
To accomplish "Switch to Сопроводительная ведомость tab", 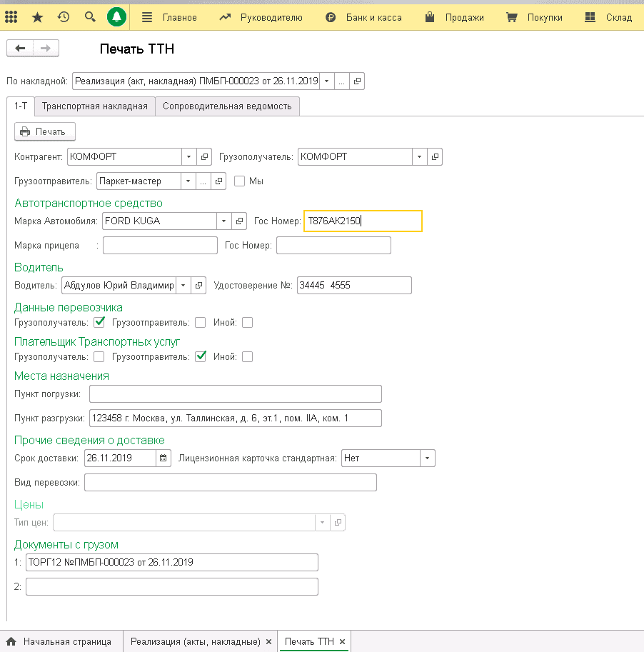I will coord(227,106).
